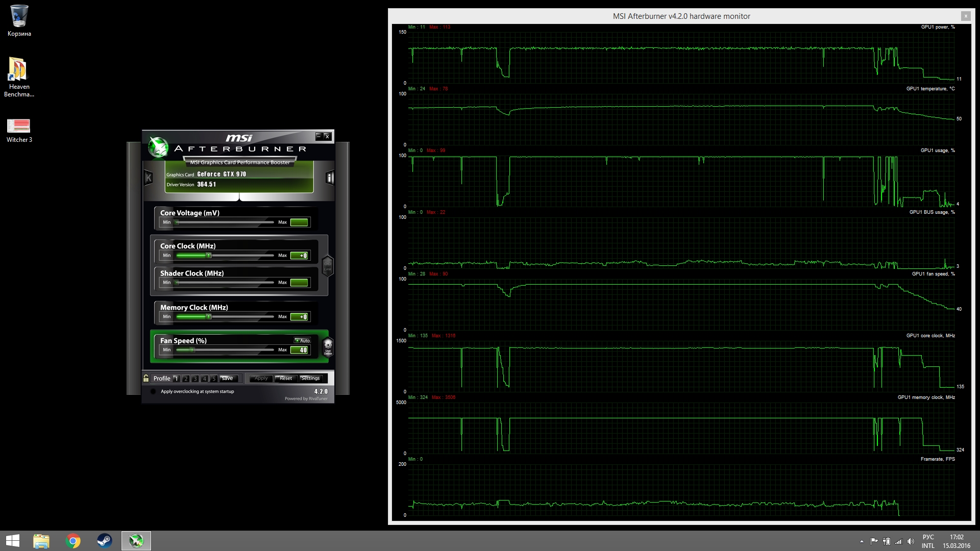Click the GPU1 BUS usage graph

coord(681,243)
